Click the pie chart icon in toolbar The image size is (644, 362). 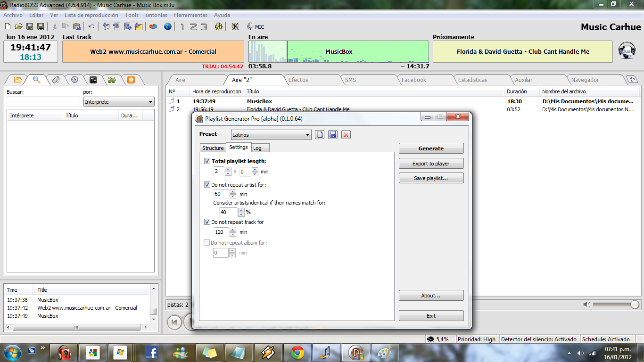click(x=153, y=26)
